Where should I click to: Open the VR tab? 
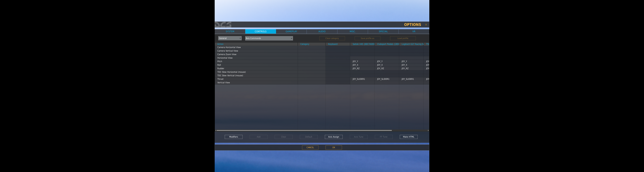tap(414, 32)
